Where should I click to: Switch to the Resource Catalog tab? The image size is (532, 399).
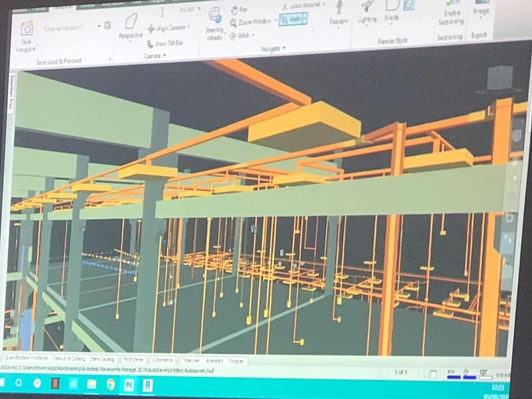[x=69, y=359]
